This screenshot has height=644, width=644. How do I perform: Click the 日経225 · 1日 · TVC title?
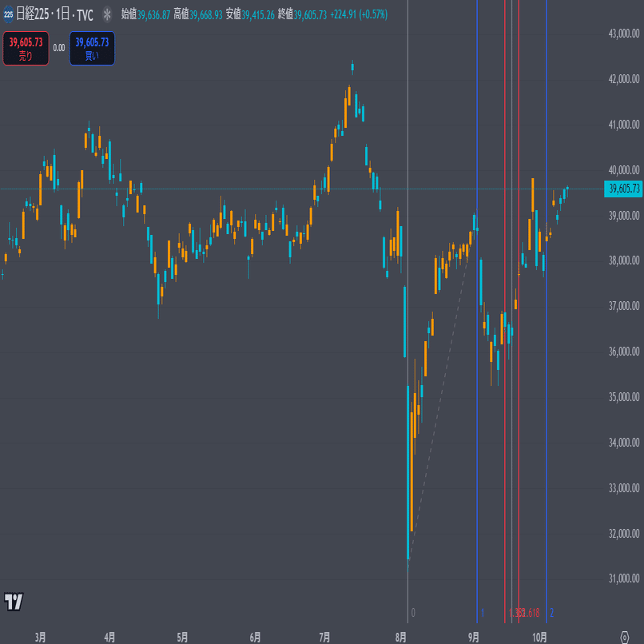(54, 14)
